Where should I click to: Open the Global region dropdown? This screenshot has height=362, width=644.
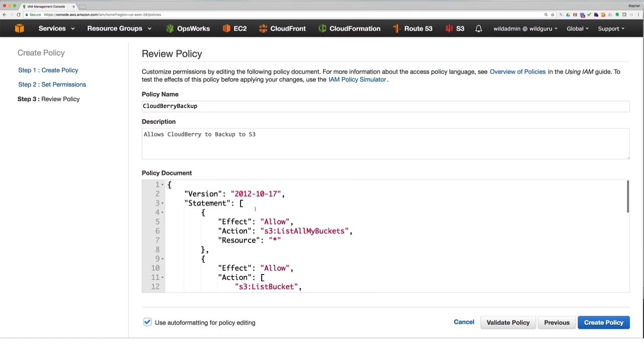pos(577,29)
